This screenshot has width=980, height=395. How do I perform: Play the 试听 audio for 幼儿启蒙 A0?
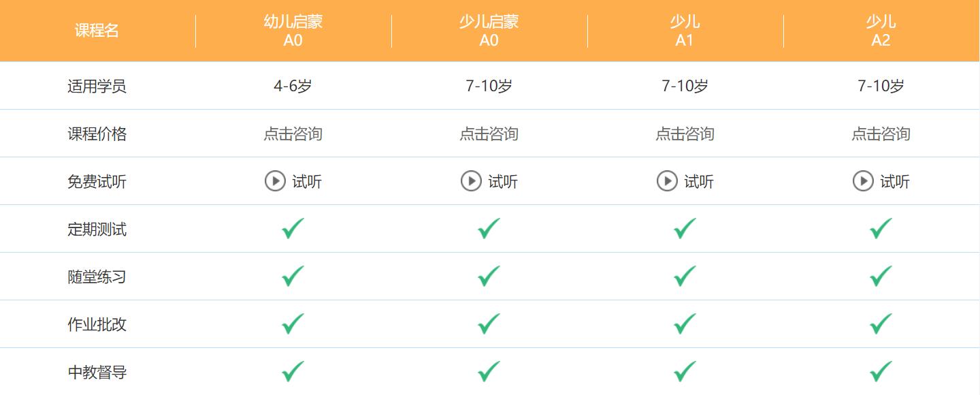coord(292,181)
